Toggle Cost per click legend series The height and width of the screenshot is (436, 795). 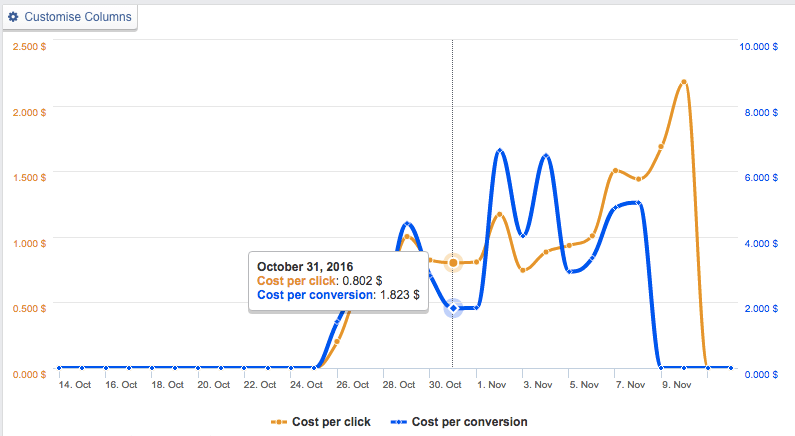tap(320, 422)
